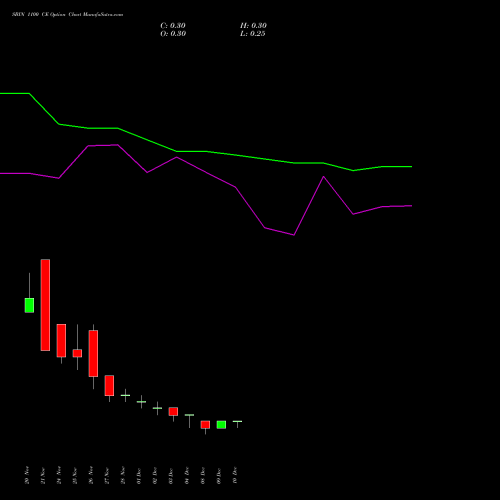
Task: Select the 08 Dec date label
Action: [203, 475]
